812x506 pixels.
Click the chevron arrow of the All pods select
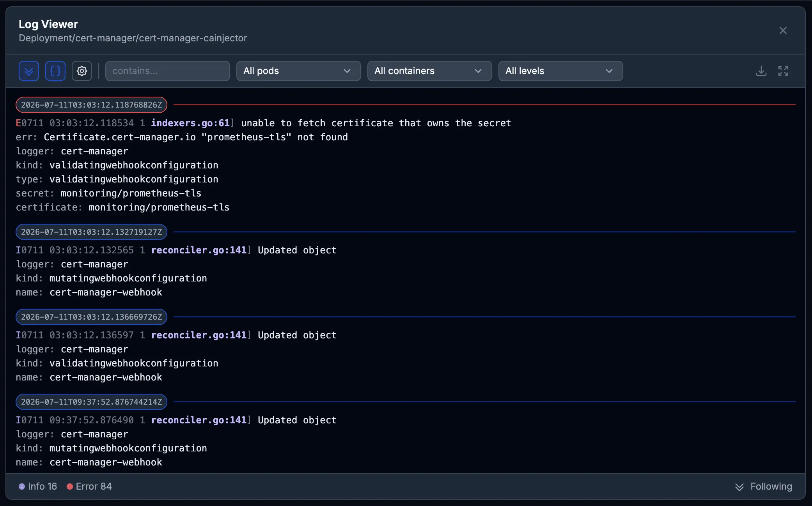[347, 71]
